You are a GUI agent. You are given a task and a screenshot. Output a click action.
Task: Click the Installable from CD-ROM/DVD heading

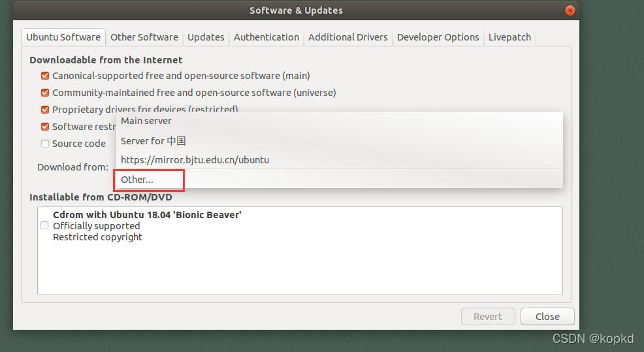pyautogui.click(x=101, y=197)
